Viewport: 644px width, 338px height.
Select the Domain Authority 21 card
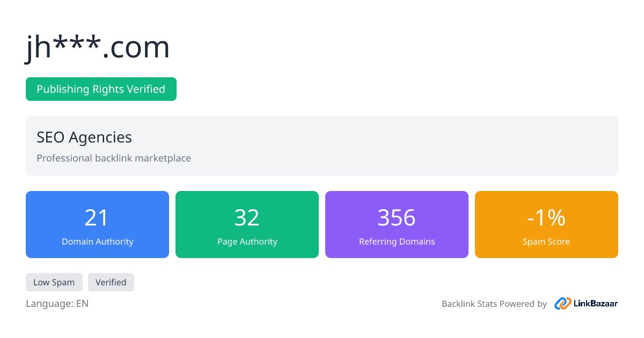(x=97, y=224)
